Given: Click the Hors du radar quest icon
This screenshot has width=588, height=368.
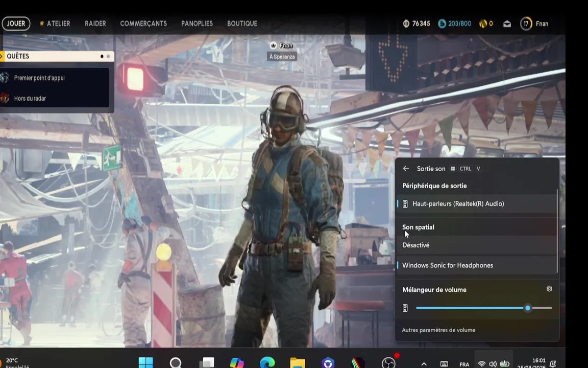Looking at the screenshot, I should pos(5,98).
